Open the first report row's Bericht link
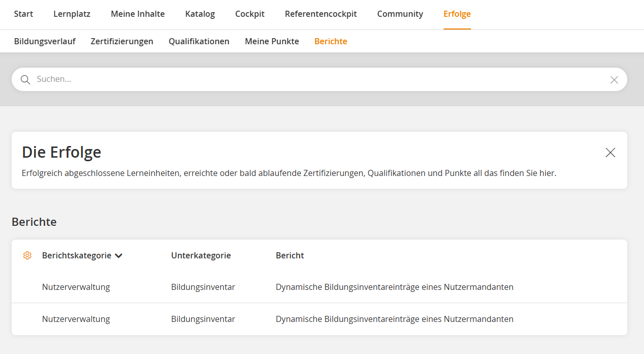644x354 pixels. coord(394,287)
